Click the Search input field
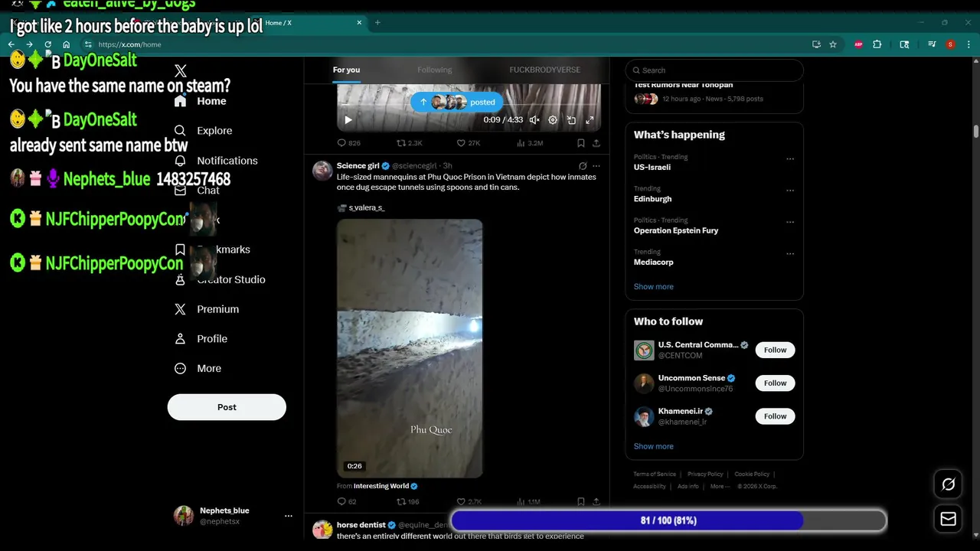Image resolution: width=980 pixels, height=551 pixels. pos(714,70)
